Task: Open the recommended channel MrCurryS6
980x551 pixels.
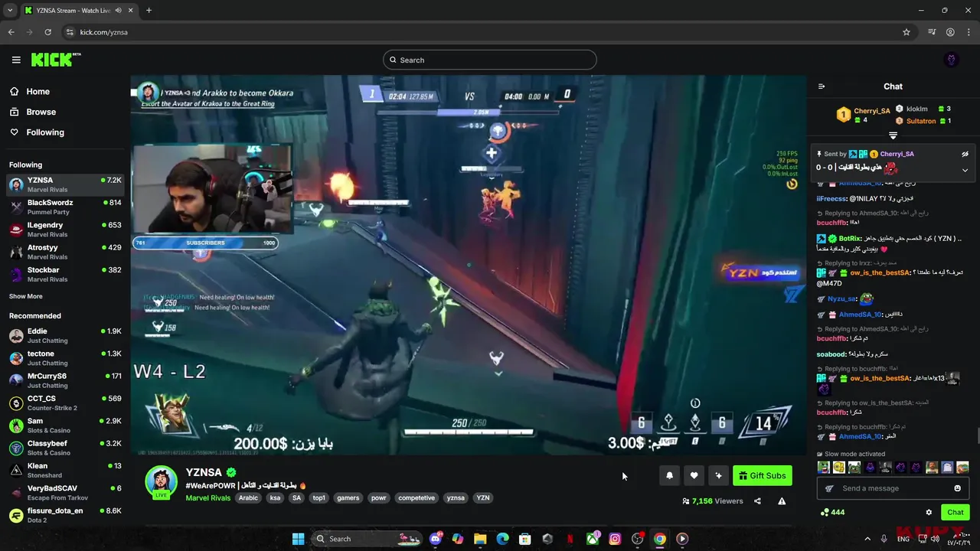Action: pyautogui.click(x=65, y=380)
